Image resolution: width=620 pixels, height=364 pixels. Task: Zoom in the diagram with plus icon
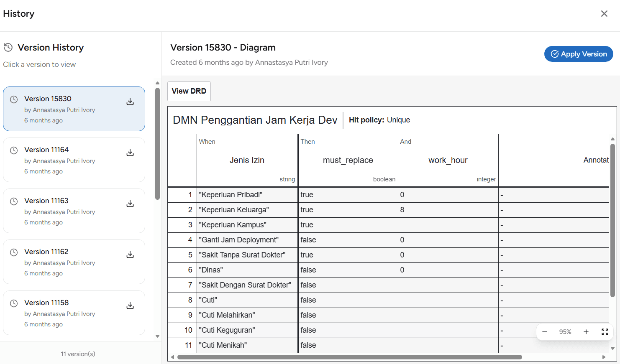click(x=586, y=332)
